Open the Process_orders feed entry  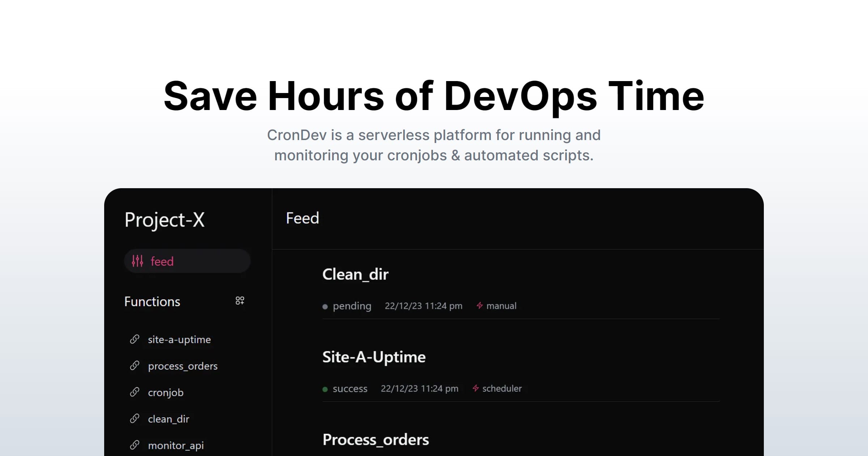[375, 440]
